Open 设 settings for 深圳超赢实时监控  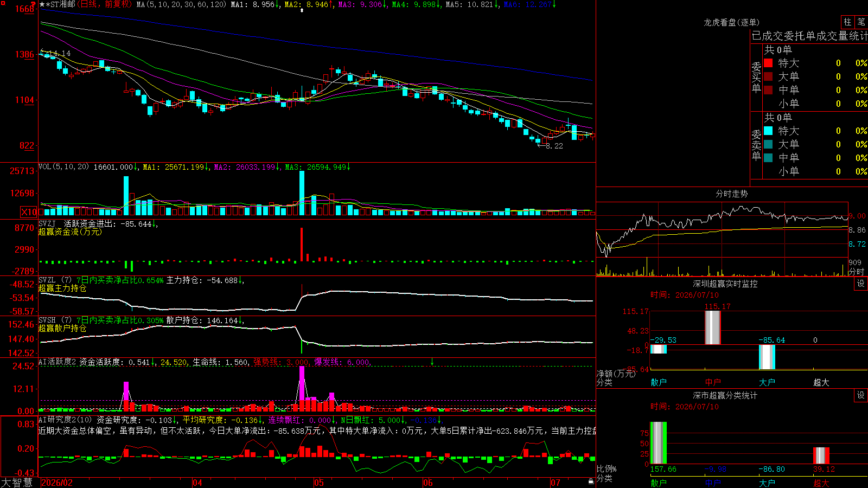pos(861,284)
